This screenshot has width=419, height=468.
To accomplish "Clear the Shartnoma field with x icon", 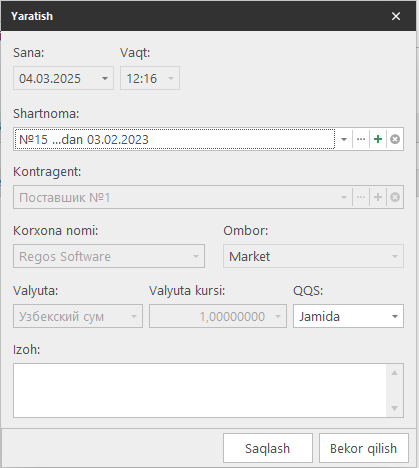I will coord(395,139).
